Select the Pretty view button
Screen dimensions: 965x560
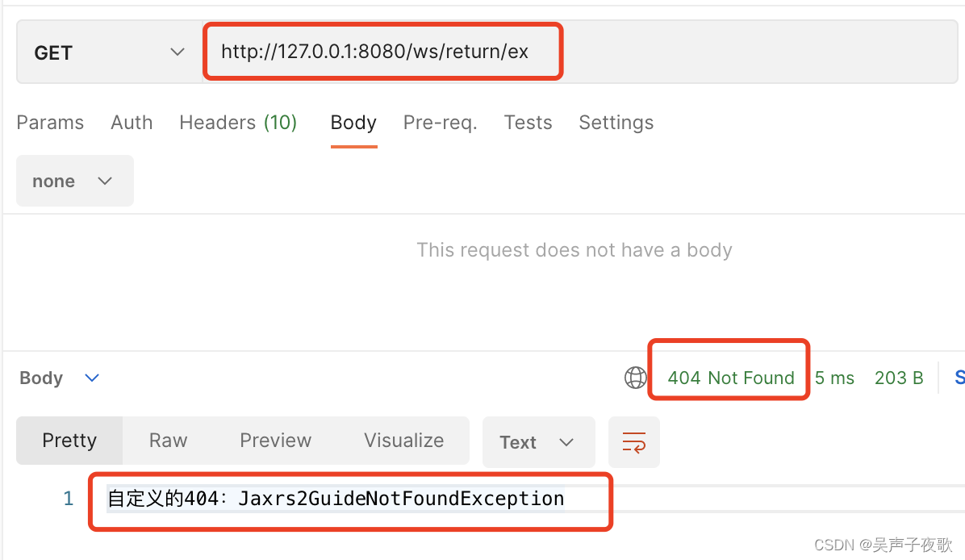click(x=69, y=441)
